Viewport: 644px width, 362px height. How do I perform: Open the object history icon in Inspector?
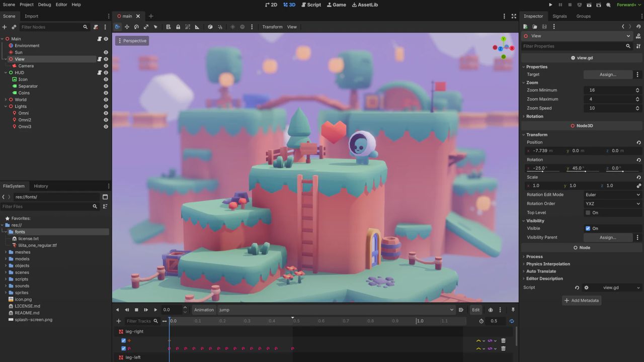coord(638,27)
